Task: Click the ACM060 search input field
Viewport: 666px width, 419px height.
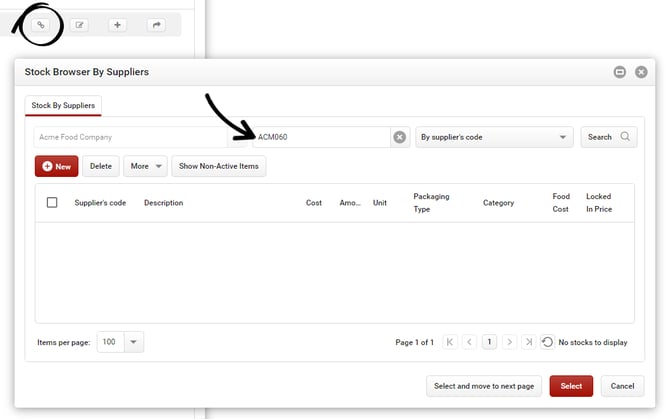Action: tap(322, 137)
